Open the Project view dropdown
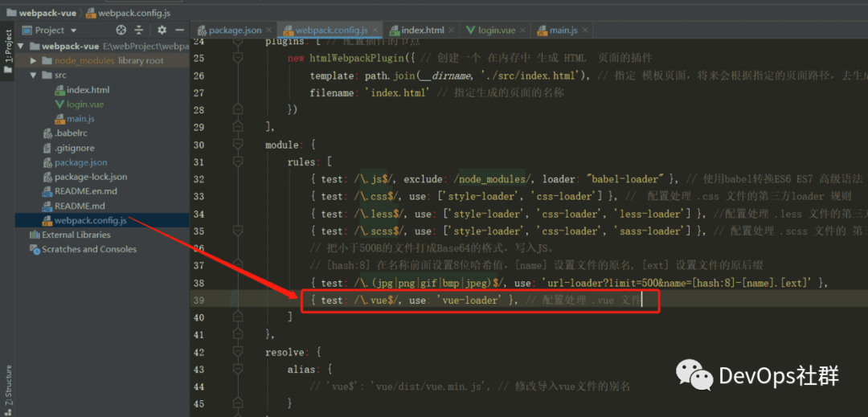This screenshot has height=417, width=868. point(74,31)
